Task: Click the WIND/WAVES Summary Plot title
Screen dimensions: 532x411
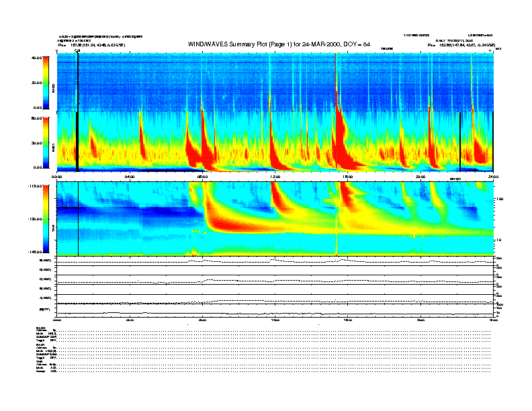Action: [279, 44]
